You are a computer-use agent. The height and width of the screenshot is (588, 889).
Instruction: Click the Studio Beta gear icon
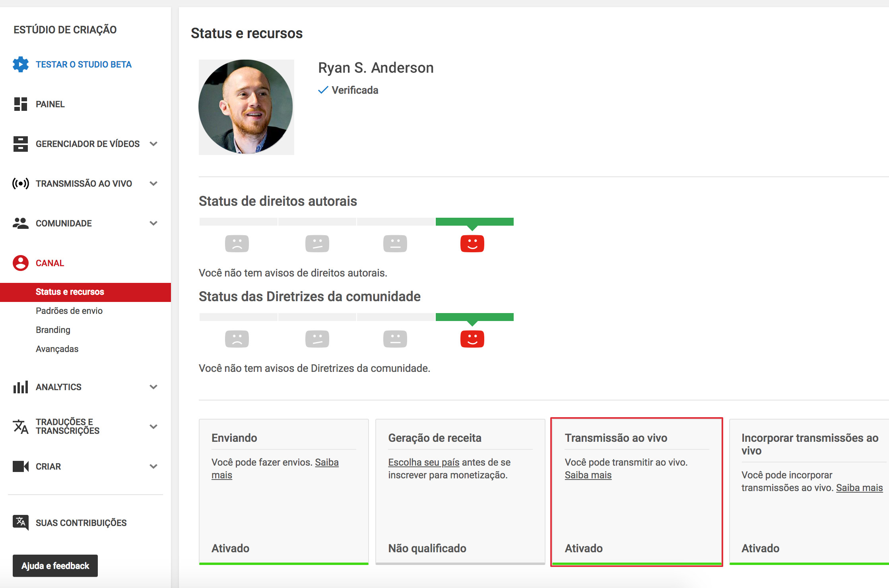[21, 64]
